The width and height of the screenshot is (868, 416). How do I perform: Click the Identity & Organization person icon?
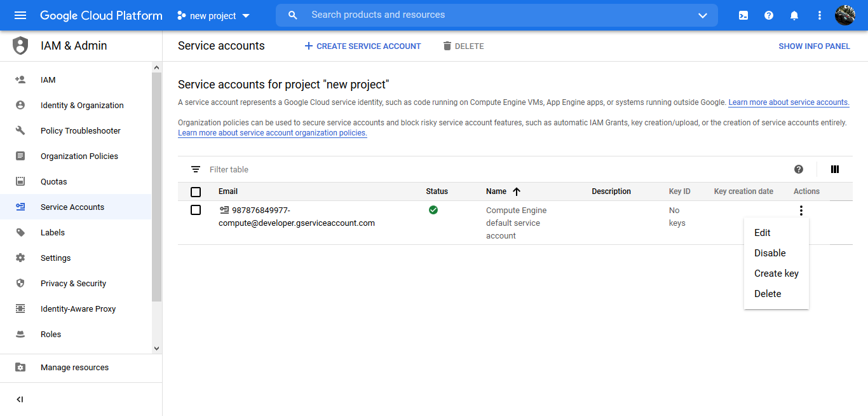20,105
